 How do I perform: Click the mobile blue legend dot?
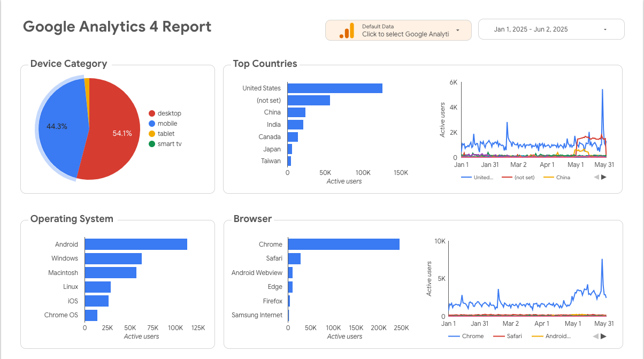(x=152, y=124)
